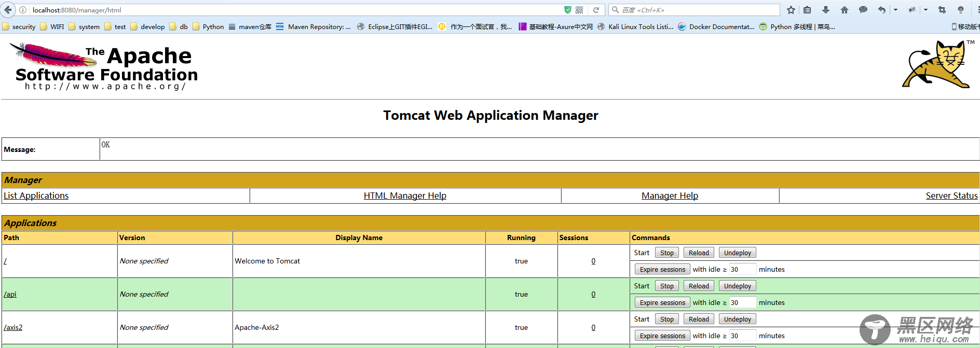Screen dimensions: 980x348
Task: Open the system bookmarks folder
Action: point(84,26)
